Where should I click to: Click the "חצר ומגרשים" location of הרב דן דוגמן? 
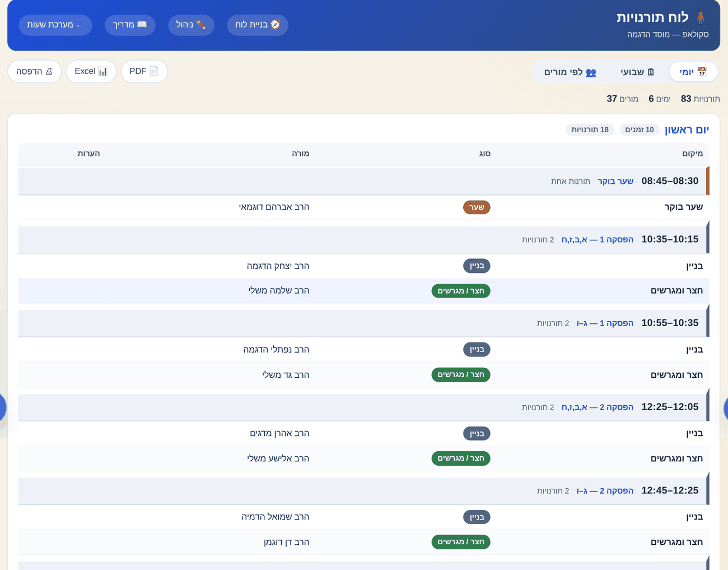(x=676, y=542)
